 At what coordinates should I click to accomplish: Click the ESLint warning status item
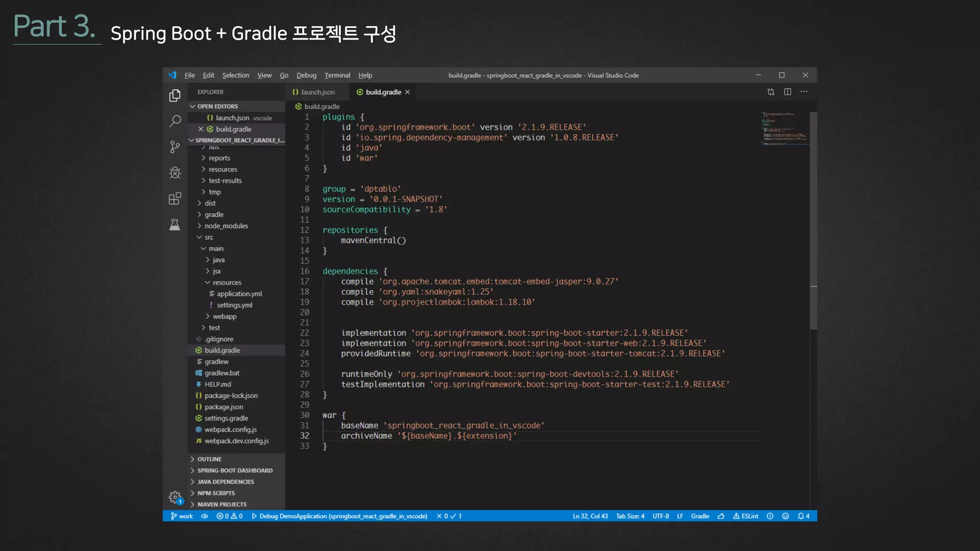(x=746, y=516)
